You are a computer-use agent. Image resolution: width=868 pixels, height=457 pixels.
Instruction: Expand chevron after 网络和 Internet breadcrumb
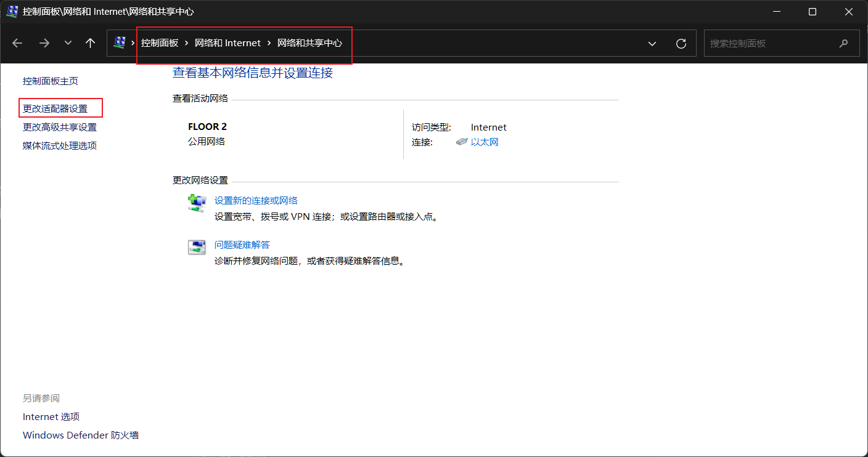(x=269, y=43)
